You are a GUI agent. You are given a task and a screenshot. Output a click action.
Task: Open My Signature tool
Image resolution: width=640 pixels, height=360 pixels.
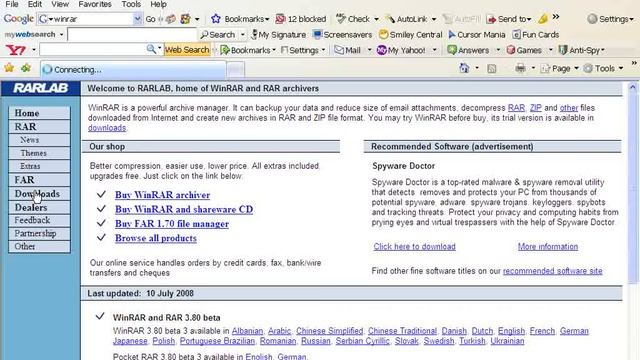pos(279,35)
